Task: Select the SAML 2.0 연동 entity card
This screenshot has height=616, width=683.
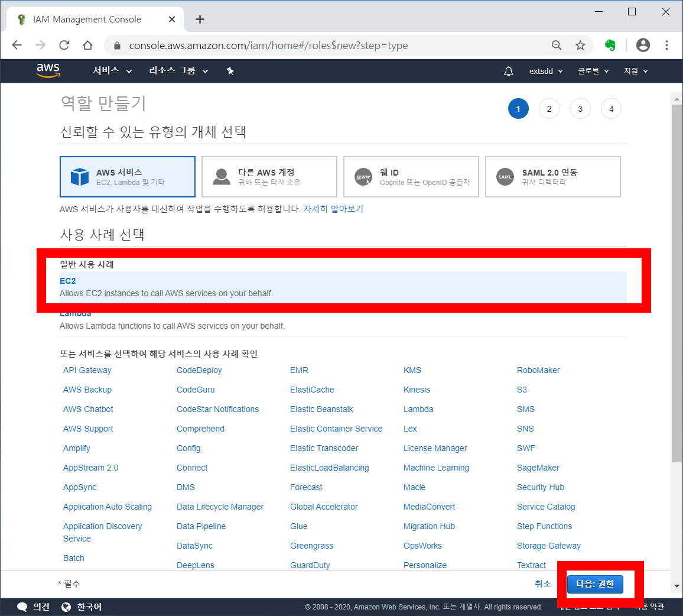Action: (553, 177)
